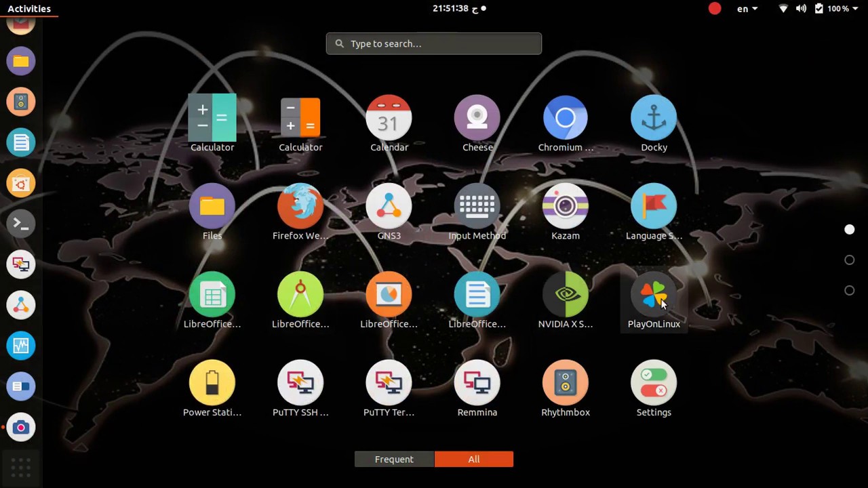This screenshot has width=868, height=488.
Task: Open the blue window icon in dock
Action: pyautogui.click(x=21, y=387)
